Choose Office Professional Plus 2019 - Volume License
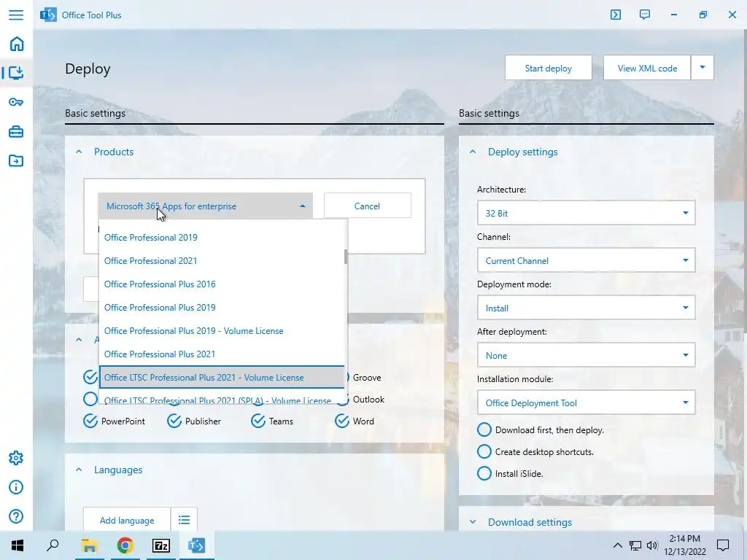This screenshot has width=747, height=560. [222, 330]
